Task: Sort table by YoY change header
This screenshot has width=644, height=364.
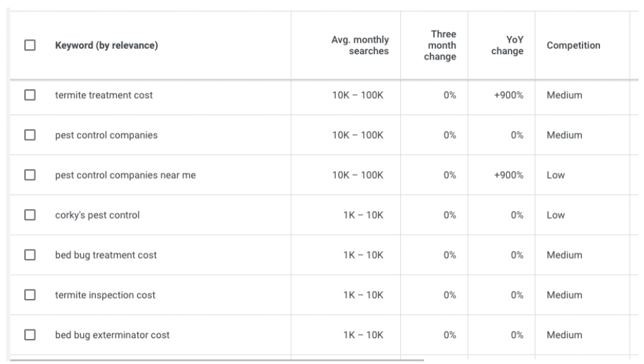Action: [507, 46]
